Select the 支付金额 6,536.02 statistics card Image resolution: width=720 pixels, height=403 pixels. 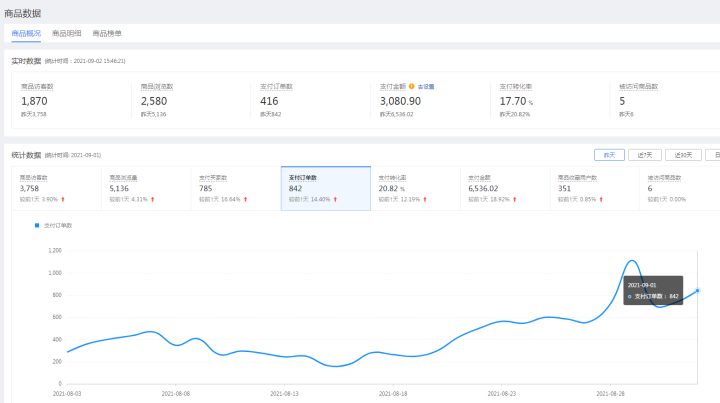tap(505, 189)
